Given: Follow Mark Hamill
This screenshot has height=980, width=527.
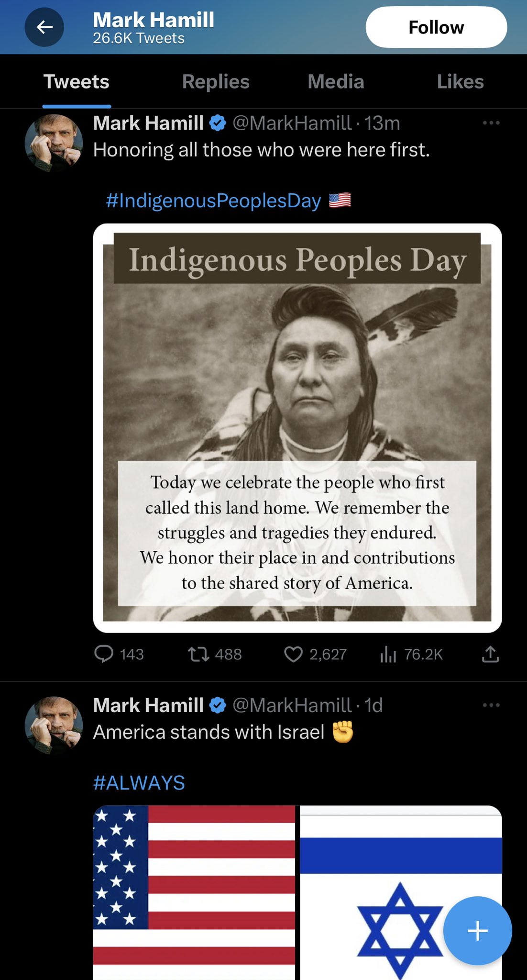Looking at the screenshot, I should coord(436,27).
